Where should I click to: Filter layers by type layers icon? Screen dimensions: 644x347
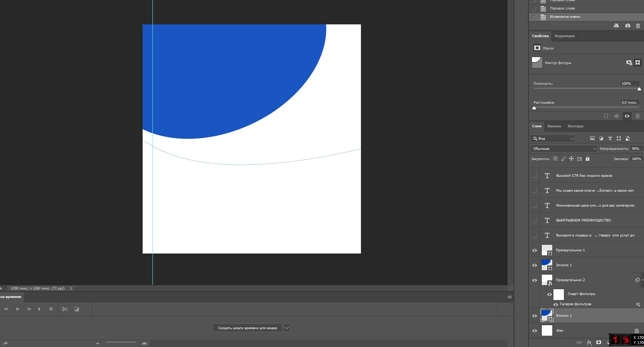(x=610, y=139)
